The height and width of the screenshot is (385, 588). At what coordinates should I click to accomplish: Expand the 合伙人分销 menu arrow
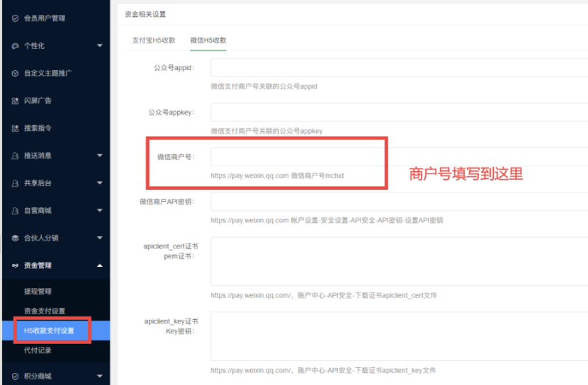pos(100,238)
